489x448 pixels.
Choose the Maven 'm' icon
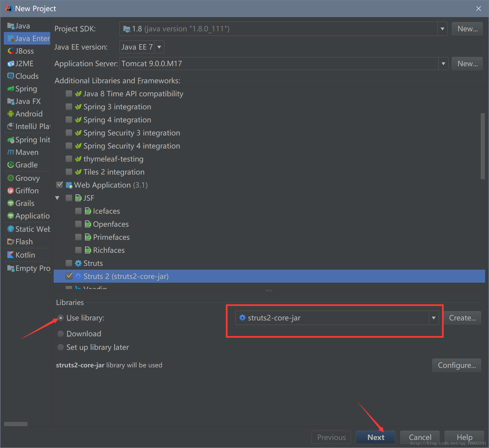pos(11,152)
